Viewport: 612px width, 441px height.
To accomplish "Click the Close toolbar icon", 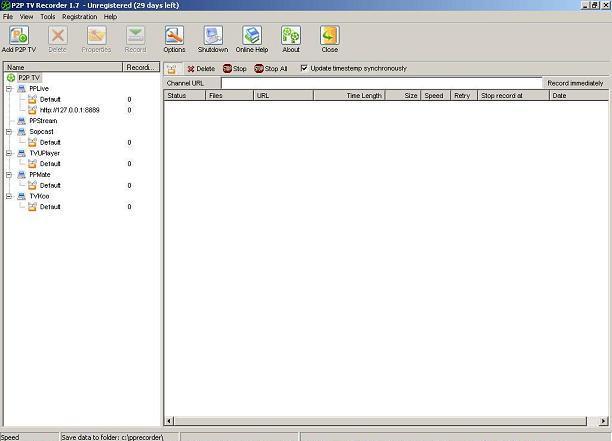I will [x=329, y=39].
